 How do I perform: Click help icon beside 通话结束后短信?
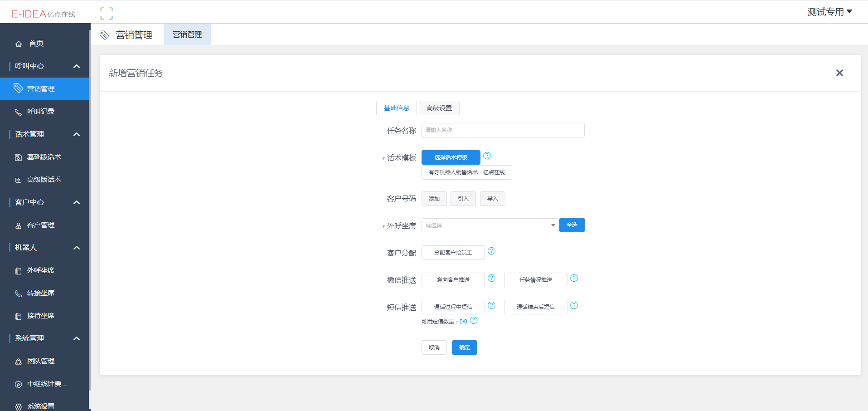tap(574, 305)
